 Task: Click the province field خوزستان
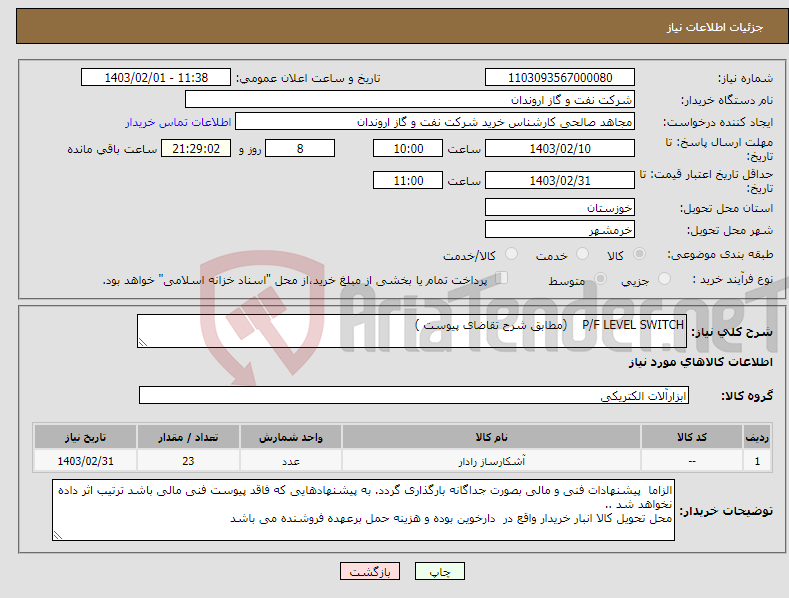point(560,207)
